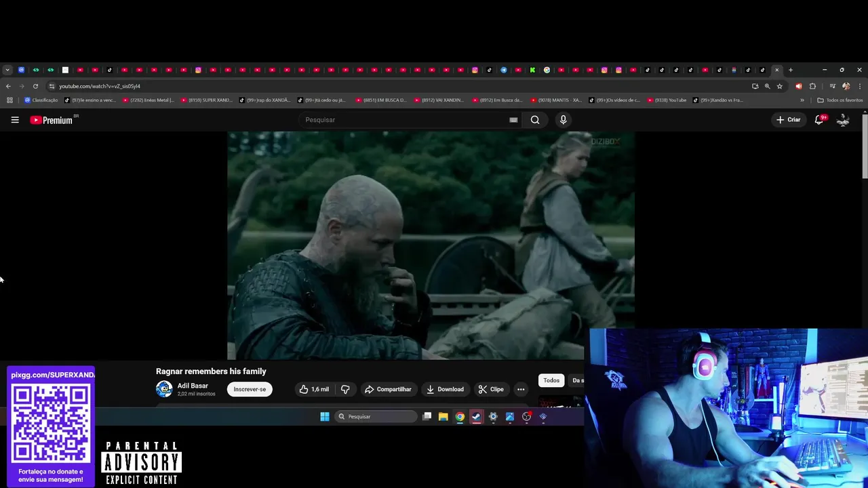Open YouTube notifications bell

tap(819, 120)
